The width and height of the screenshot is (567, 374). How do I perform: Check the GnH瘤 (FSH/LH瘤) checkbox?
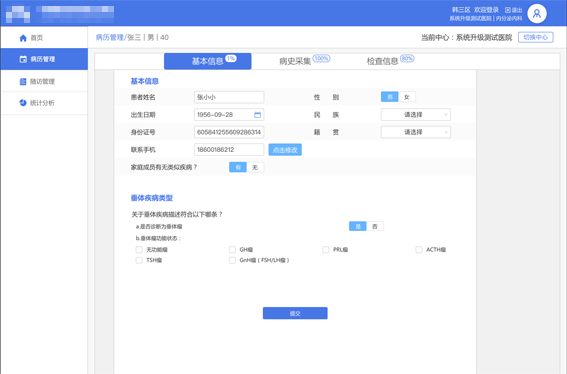coord(232,260)
